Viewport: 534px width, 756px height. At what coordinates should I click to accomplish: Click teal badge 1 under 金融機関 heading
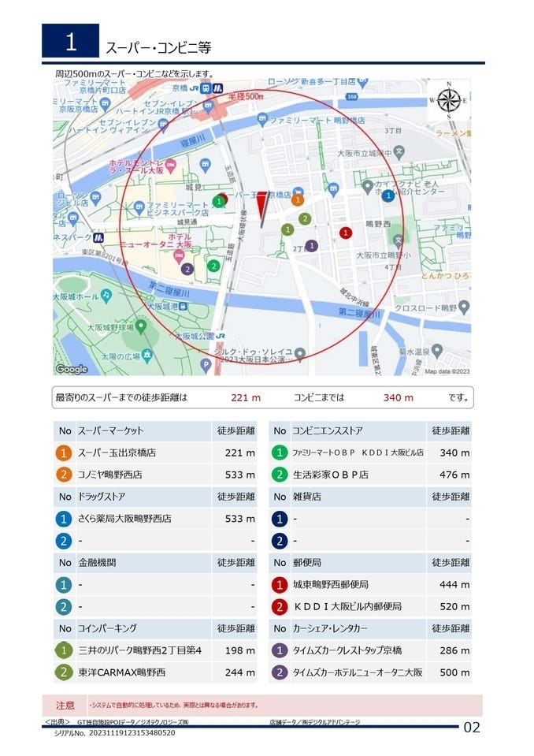point(64,585)
